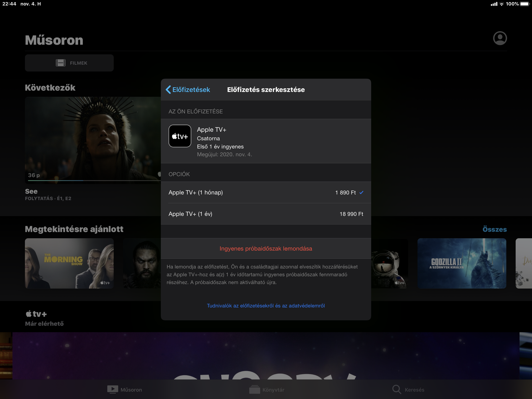Switch to the Műsoron tab
Image resolution: width=532 pixels, height=399 pixels.
point(125,390)
